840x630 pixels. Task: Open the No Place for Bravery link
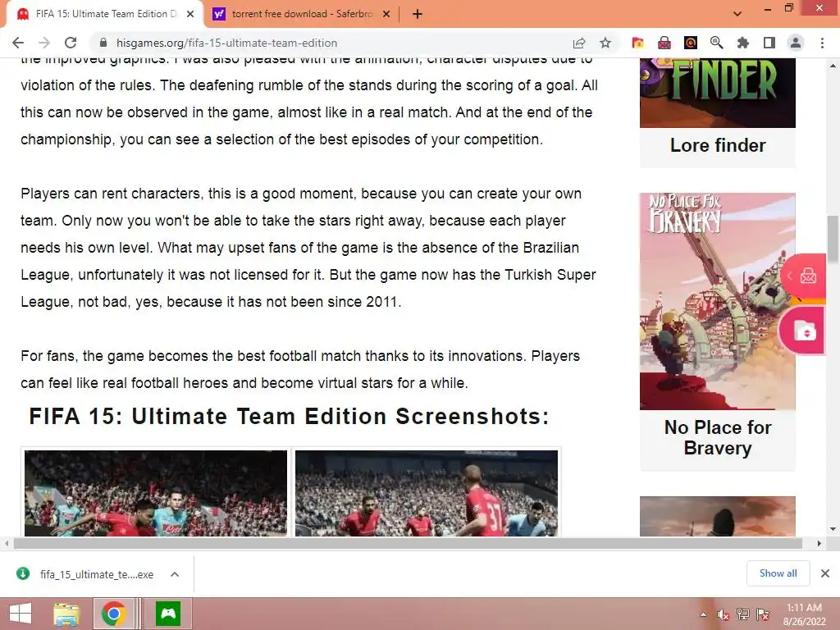[717, 438]
